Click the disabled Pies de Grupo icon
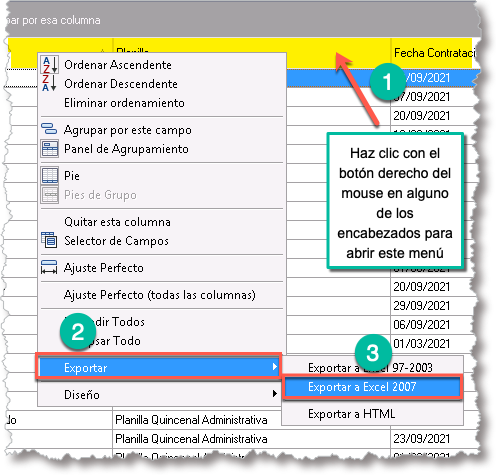 50,195
